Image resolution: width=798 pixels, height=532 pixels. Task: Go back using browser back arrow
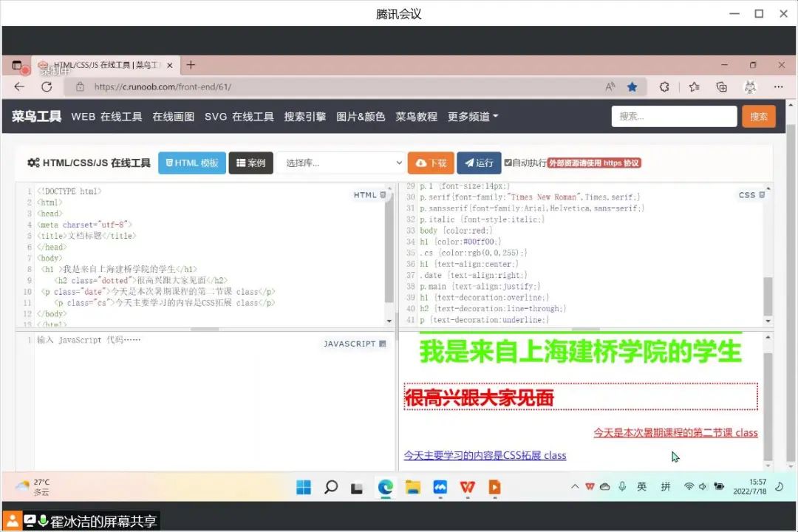point(19,86)
